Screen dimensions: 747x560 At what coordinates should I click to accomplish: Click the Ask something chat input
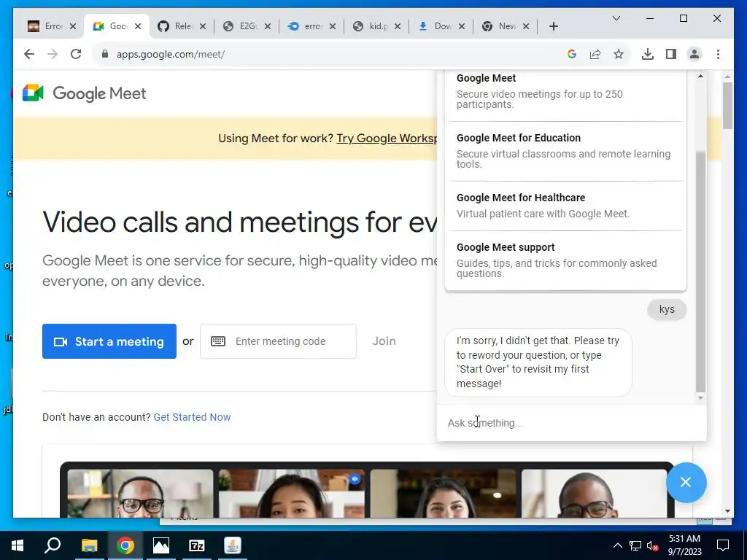click(x=572, y=423)
